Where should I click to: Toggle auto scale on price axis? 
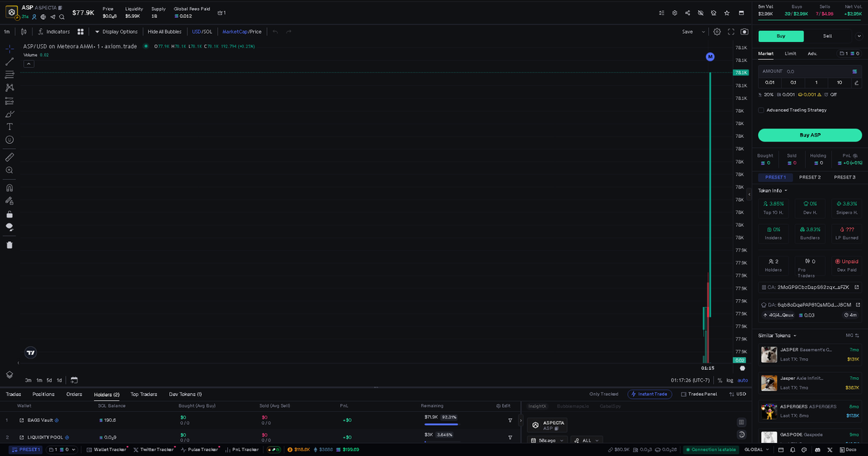743,380
